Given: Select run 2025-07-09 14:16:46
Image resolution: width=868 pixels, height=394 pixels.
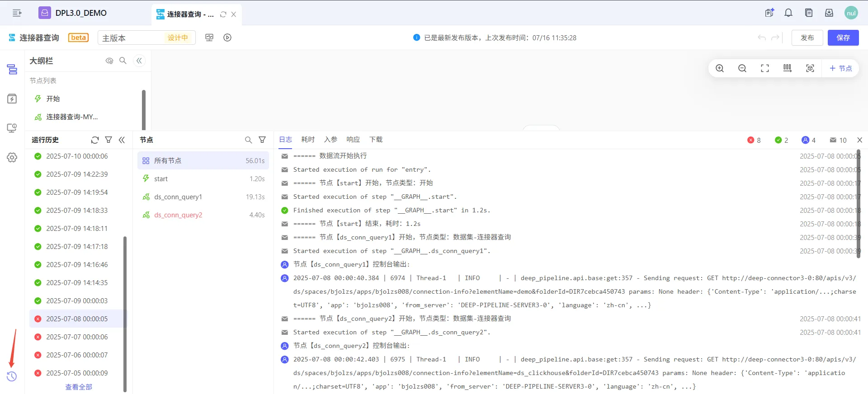Looking at the screenshot, I should click(77, 264).
